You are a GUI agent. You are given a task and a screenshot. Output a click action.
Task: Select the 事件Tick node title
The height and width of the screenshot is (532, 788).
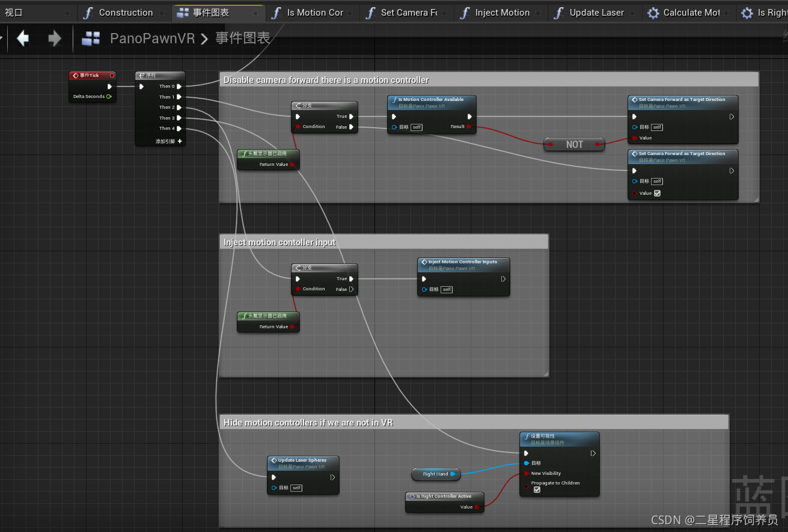pos(93,76)
